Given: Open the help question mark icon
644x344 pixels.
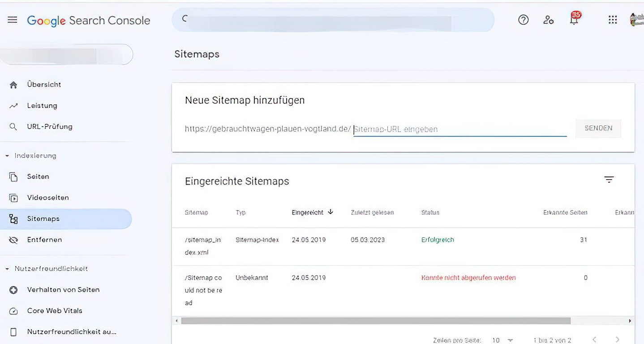Looking at the screenshot, I should [523, 19].
